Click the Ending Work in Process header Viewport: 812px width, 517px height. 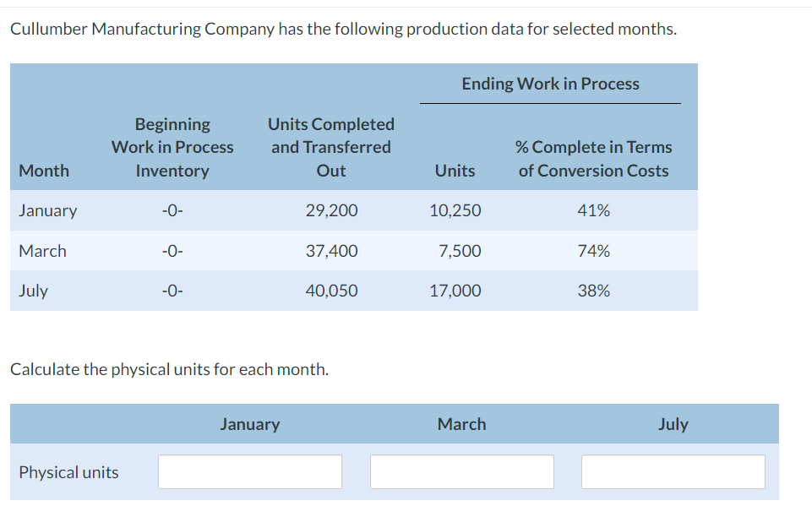[x=550, y=83]
